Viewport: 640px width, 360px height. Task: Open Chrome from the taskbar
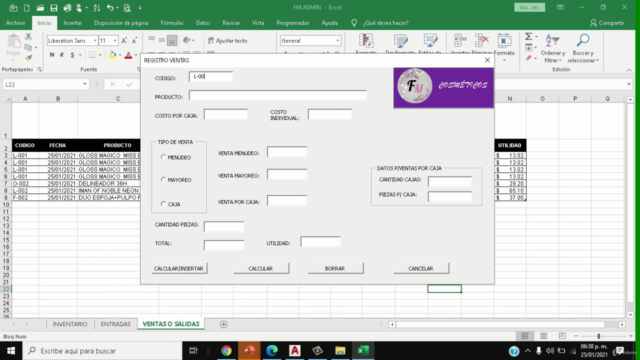pos(227,351)
